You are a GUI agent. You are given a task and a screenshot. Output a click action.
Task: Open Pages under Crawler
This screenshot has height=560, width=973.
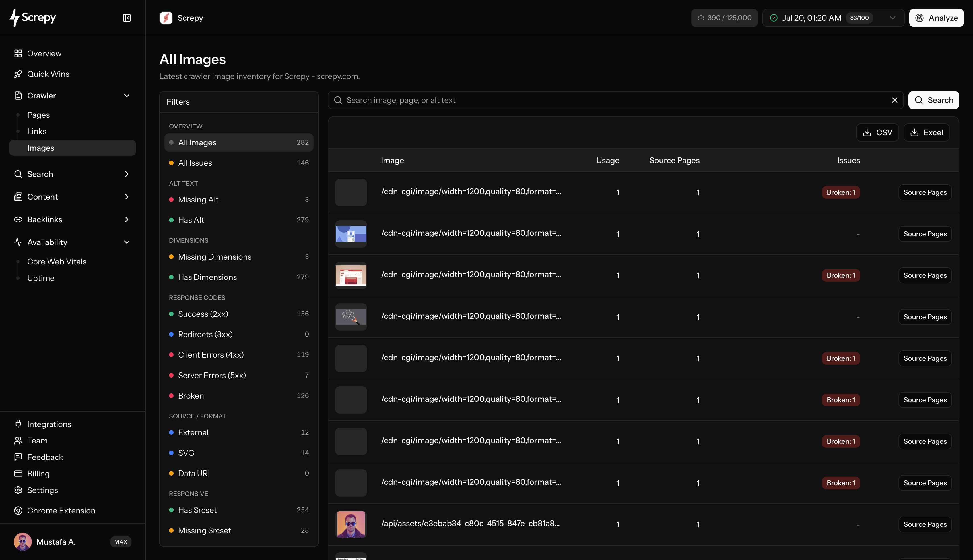(38, 115)
